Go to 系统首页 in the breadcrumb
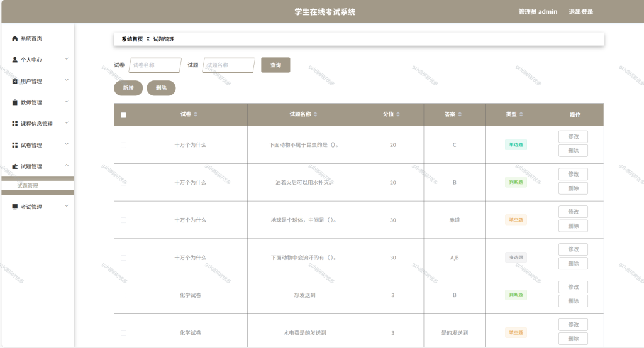Viewport: 644px width, 348px height. point(132,39)
